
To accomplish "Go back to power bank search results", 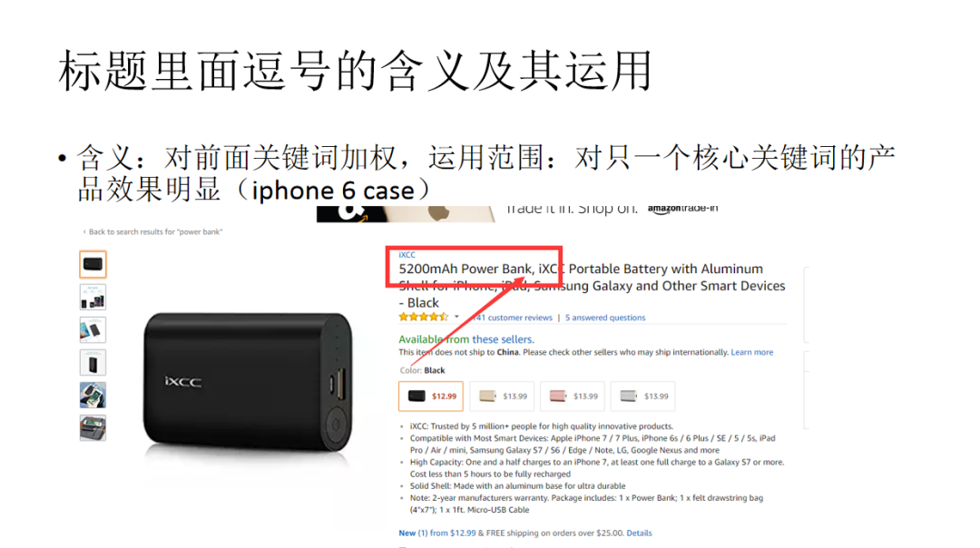I will pyautogui.click(x=152, y=232).
